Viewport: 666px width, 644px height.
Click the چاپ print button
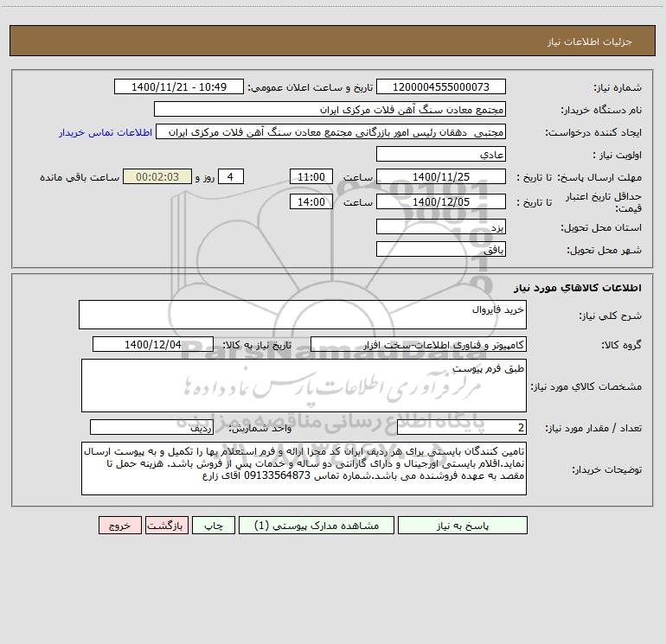tap(214, 525)
